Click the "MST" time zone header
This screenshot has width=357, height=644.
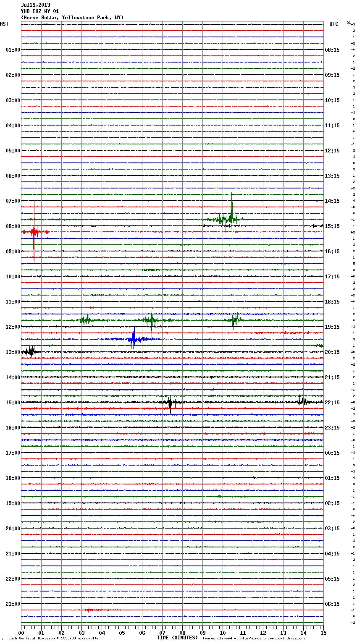coord(4,24)
